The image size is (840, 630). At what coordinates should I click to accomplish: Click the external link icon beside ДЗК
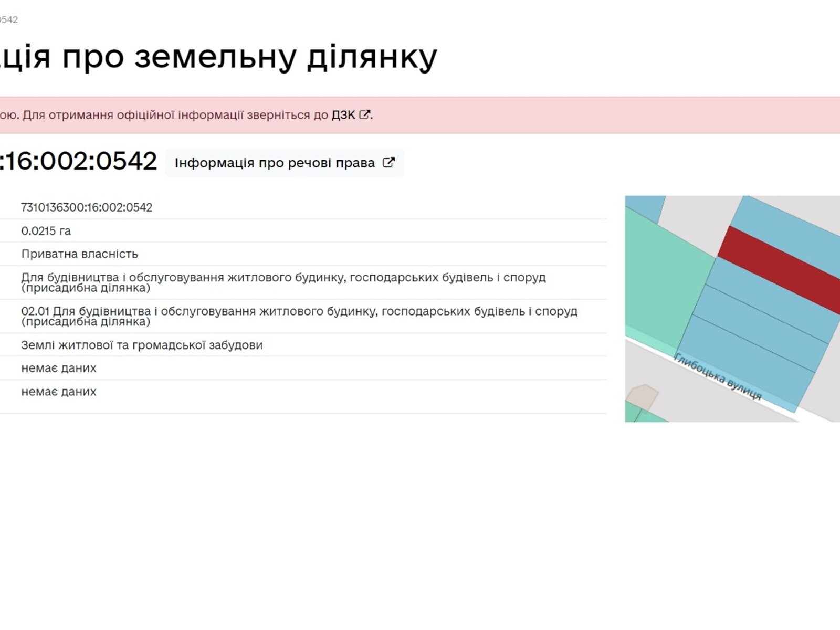(x=365, y=114)
